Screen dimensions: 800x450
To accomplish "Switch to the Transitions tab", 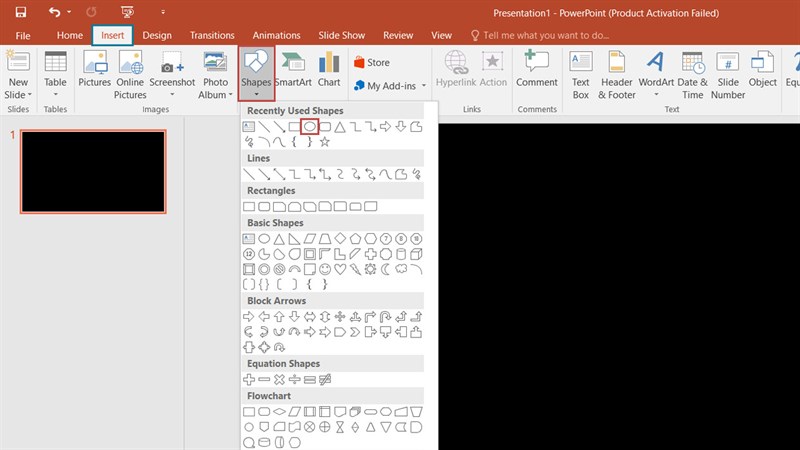I will coord(212,35).
